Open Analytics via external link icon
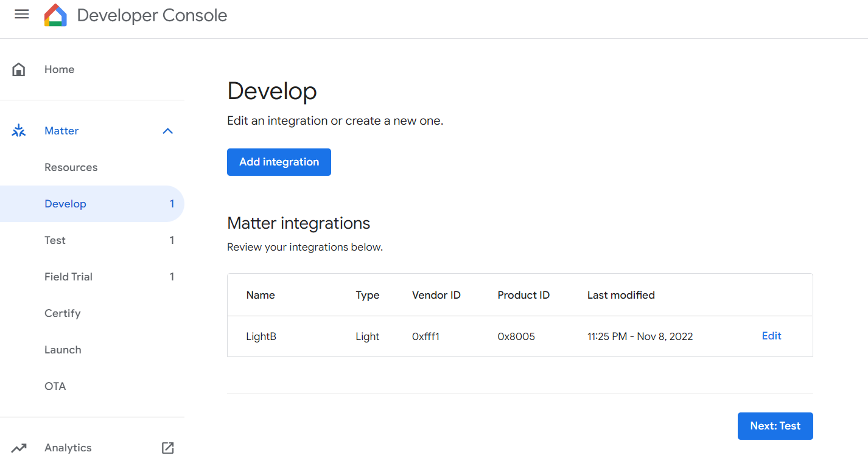Viewport: 868px width, 469px height. tap(168, 448)
